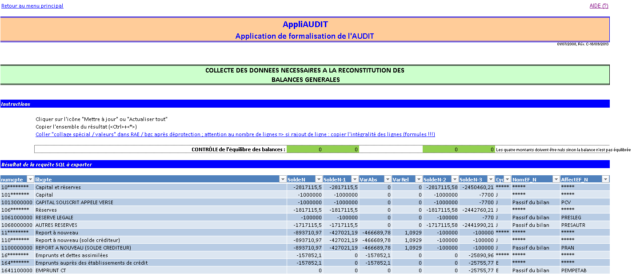Select the "Réserves" label cell

click(x=160, y=210)
